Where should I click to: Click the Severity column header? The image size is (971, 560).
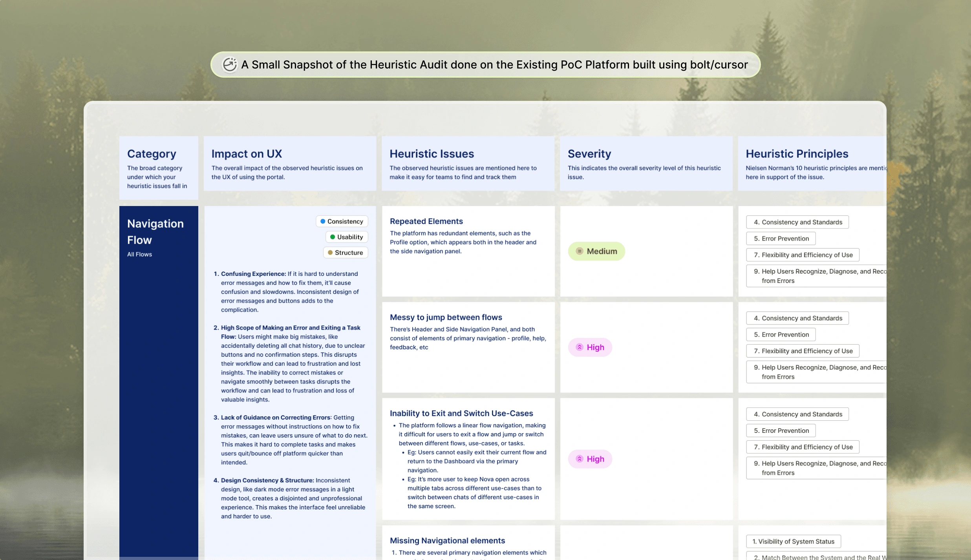coord(589,154)
